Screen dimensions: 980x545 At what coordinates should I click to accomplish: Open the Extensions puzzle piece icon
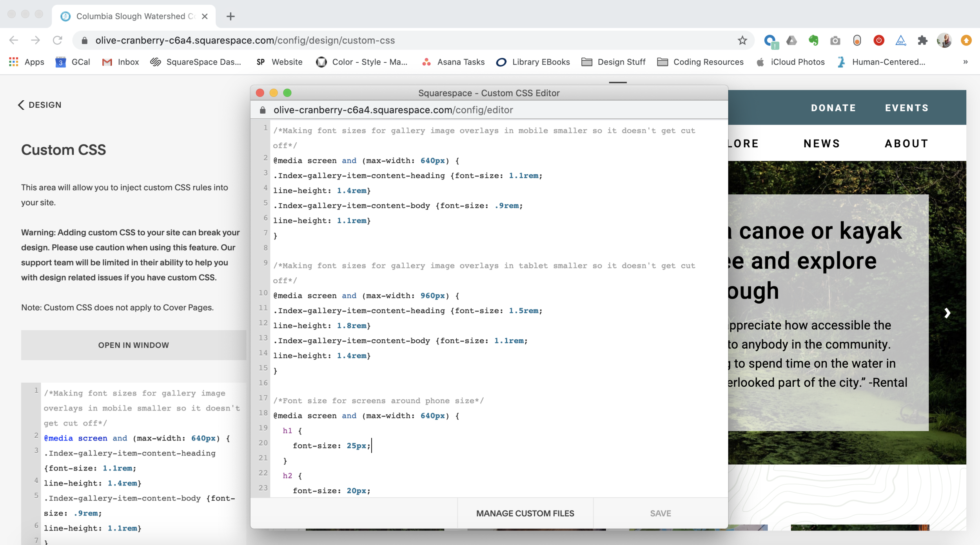(x=922, y=40)
